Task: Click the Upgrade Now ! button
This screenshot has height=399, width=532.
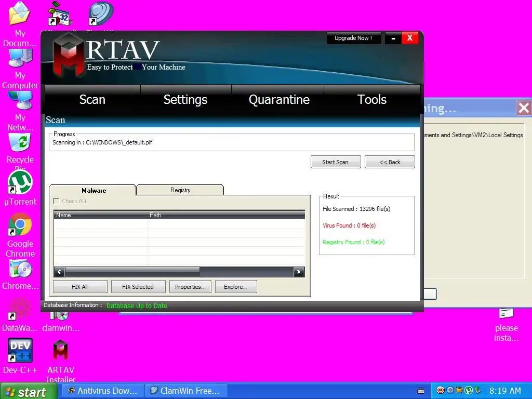Action: [x=353, y=38]
